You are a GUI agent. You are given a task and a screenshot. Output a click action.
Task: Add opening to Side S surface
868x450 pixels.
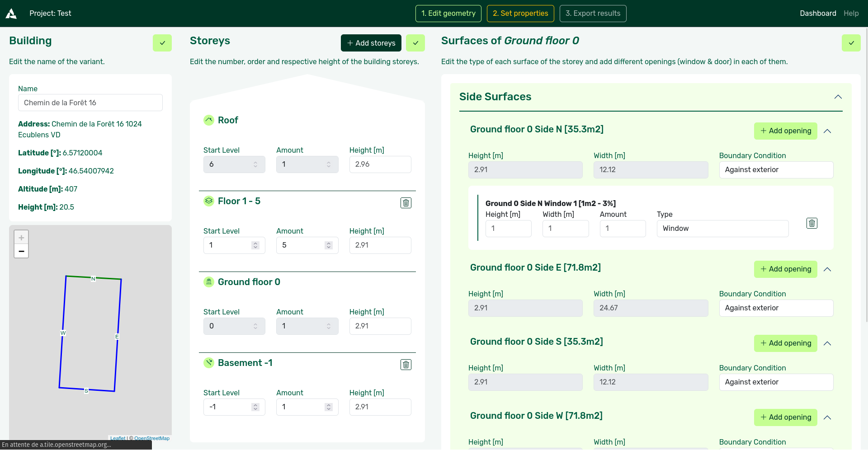[x=785, y=343]
